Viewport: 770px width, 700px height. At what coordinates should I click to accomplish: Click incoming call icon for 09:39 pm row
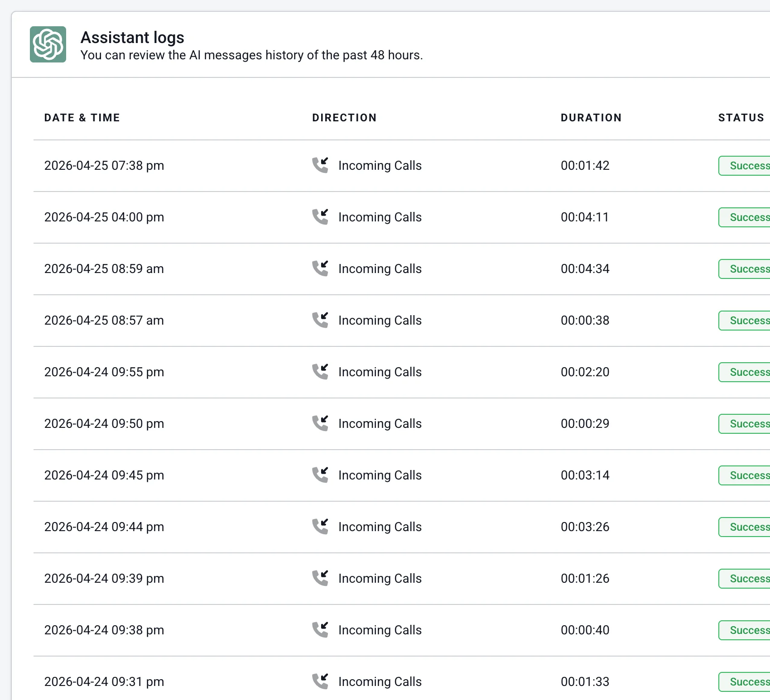320,578
